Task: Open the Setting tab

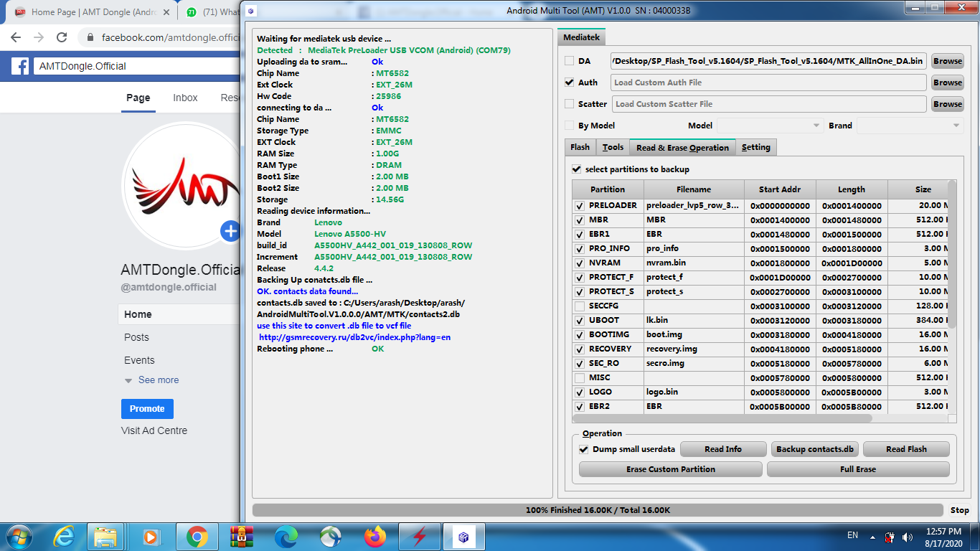Action: [x=756, y=147]
